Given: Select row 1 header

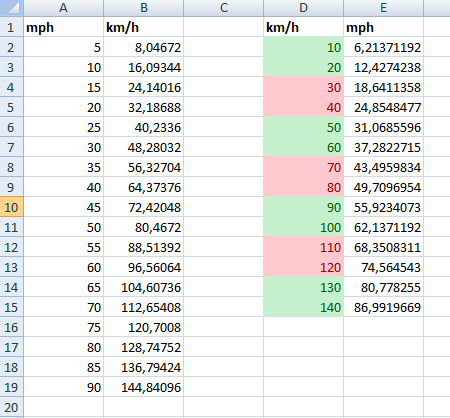Looking at the screenshot, I should 11,27.
